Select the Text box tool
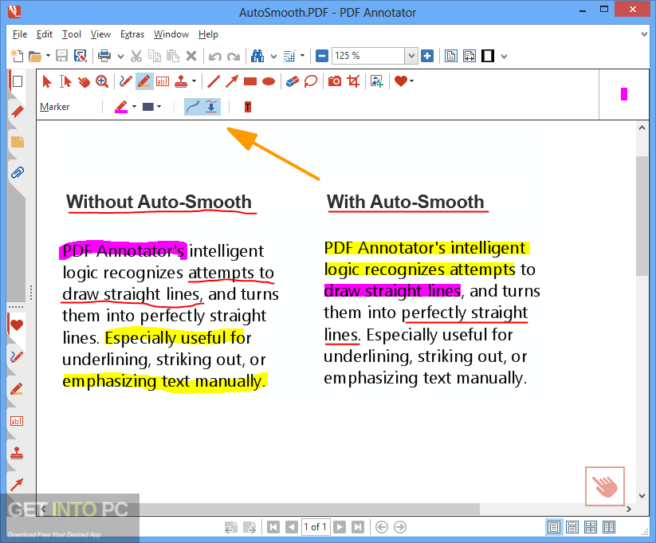 (162, 82)
